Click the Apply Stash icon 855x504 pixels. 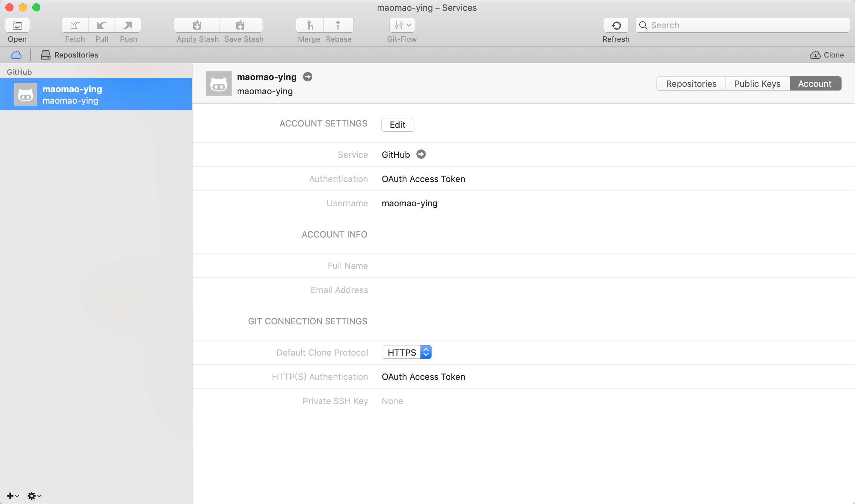click(x=197, y=25)
